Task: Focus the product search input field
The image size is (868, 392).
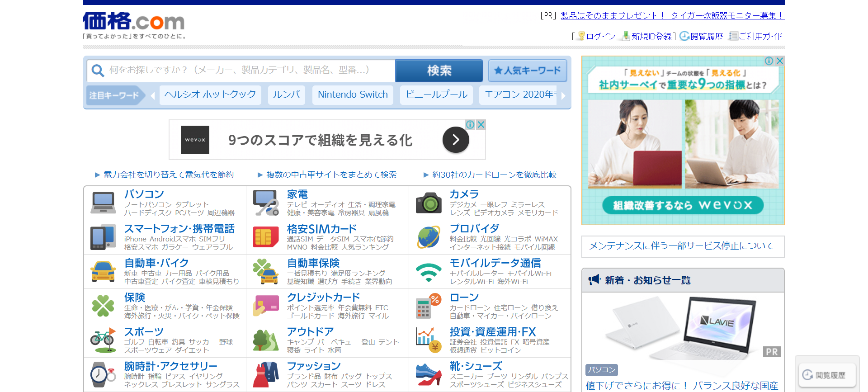Action: pyautogui.click(x=241, y=71)
